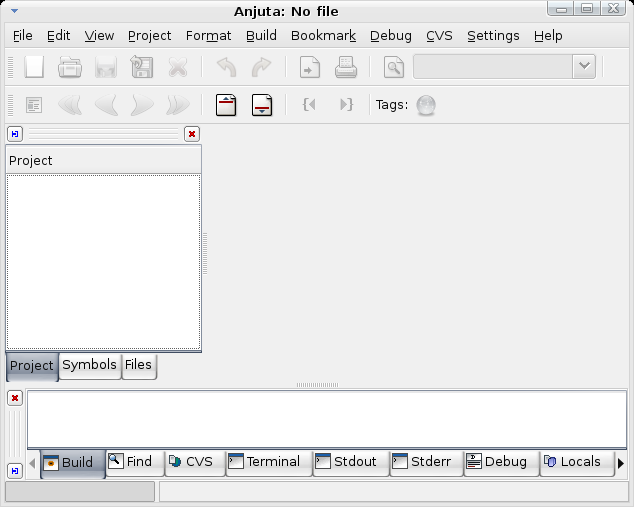Click the print toolbar icon
The width and height of the screenshot is (634, 507).
(346, 67)
